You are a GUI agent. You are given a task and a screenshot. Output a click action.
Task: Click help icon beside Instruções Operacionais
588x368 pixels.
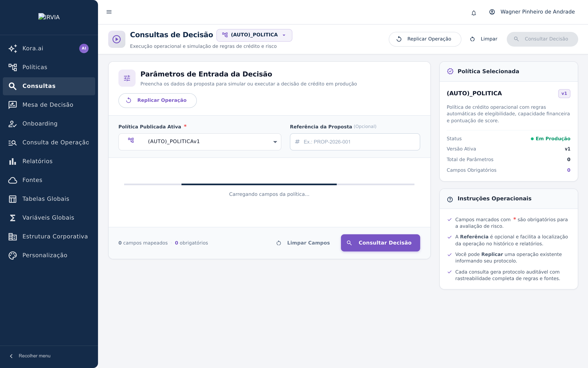[x=450, y=199]
